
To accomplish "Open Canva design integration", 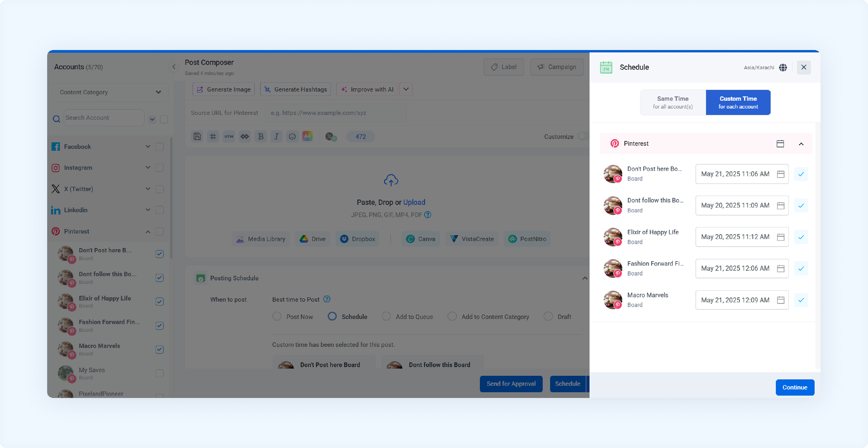I will 420,239.
